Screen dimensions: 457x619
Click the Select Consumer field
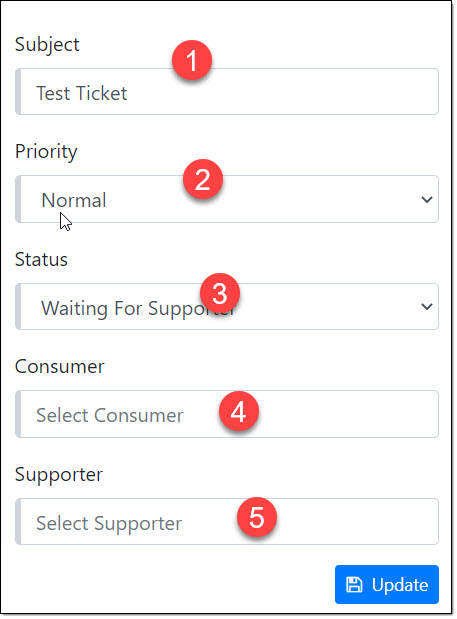coord(227,414)
